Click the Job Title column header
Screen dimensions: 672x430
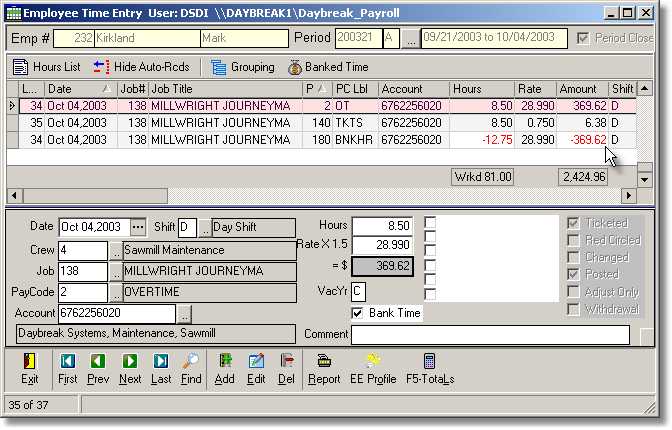point(225,89)
